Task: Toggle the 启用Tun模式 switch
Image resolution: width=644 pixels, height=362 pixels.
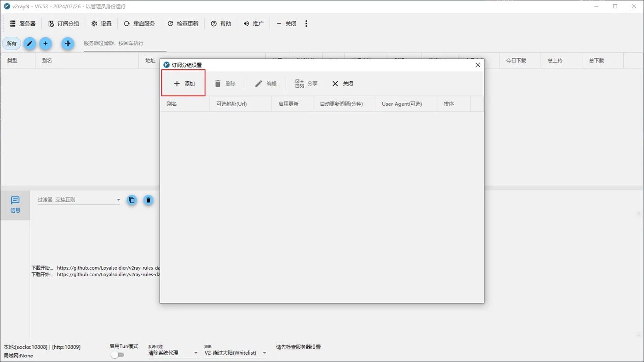Action: (118, 355)
